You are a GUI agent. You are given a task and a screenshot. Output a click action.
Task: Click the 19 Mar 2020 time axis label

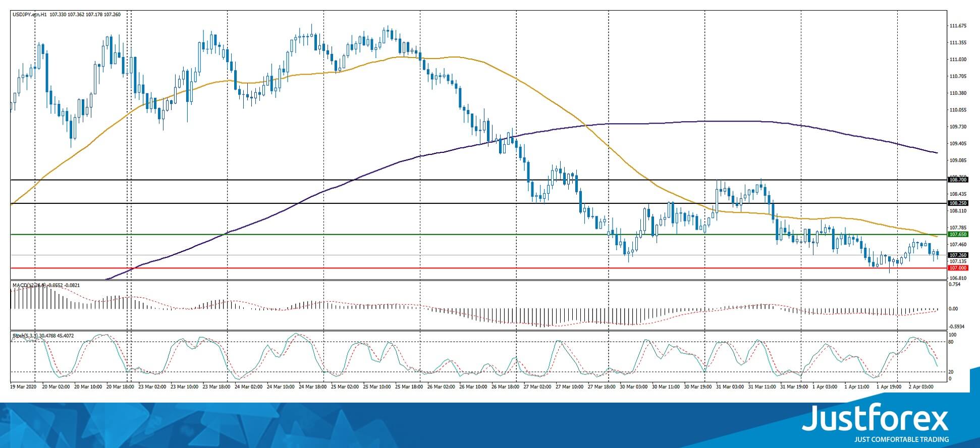24,387
